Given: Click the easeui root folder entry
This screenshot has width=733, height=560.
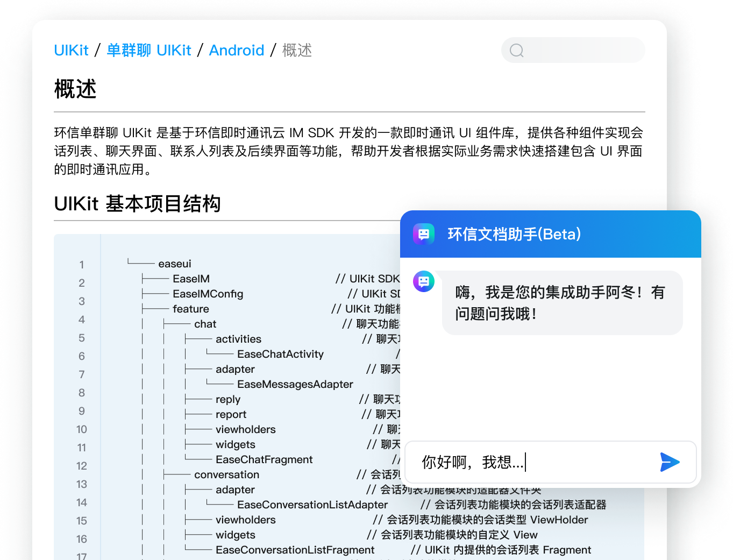Looking at the screenshot, I should (175, 264).
